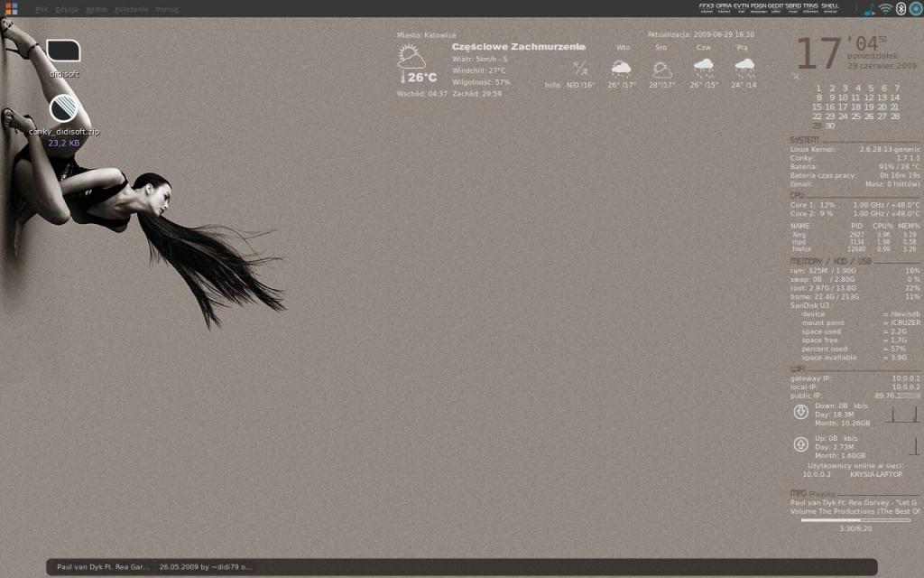Viewport: 924px width, 578px height.
Task: Click the 'home: 22.4G / 213G' line
Action: click(x=855, y=296)
